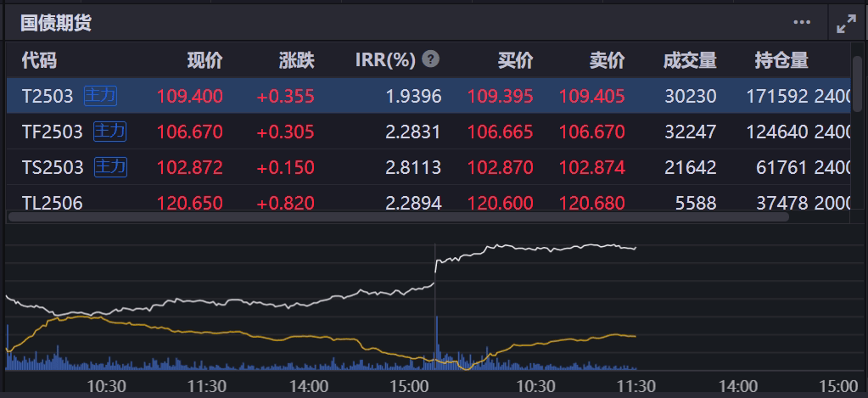Viewport: 868px width, 398px height.
Task: Click the TL2506 volume 5588
Action: click(696, 203)
